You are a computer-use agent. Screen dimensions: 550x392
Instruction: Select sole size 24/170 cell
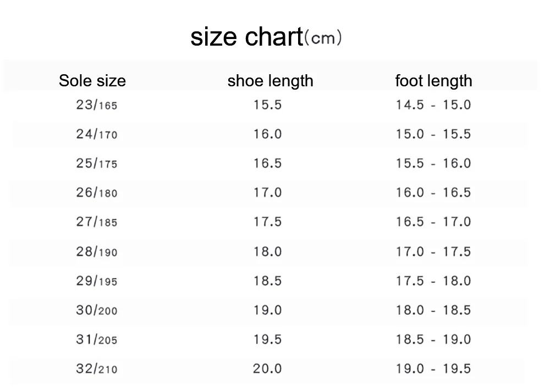pyautogui.click(x=97, y=134)
